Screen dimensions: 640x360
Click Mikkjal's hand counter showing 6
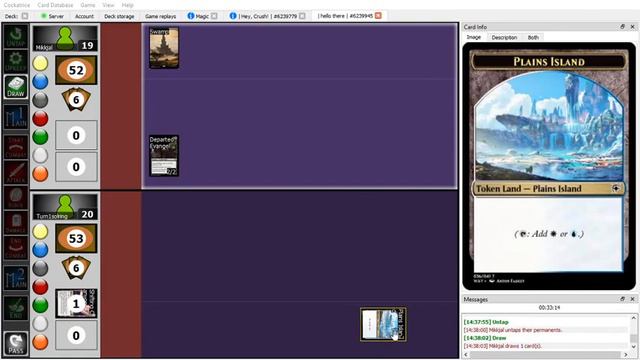point(76,100)
